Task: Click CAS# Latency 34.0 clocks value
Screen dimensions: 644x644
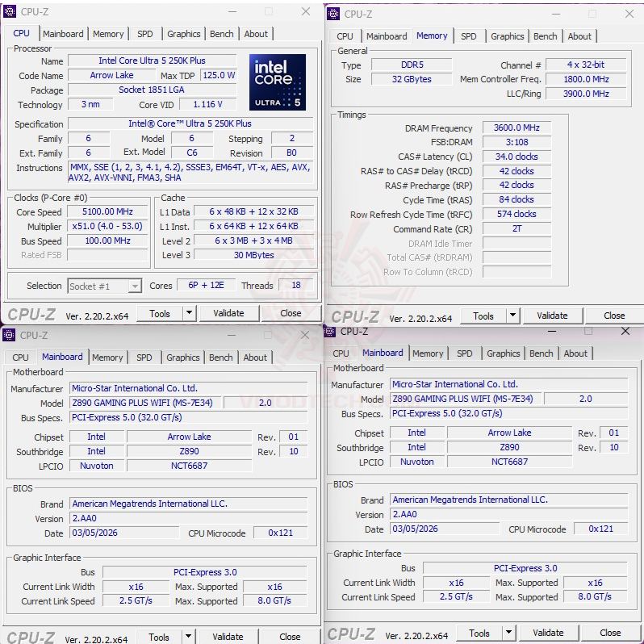Action: (516, 157)
